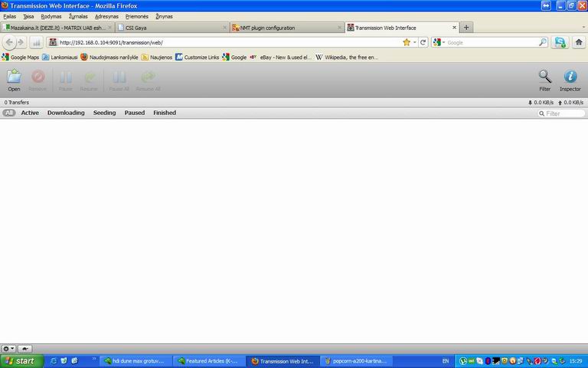Switch to Featured Articles taskbar window
Viewport: 588px width, 368px height.
[x=208, y=361]
